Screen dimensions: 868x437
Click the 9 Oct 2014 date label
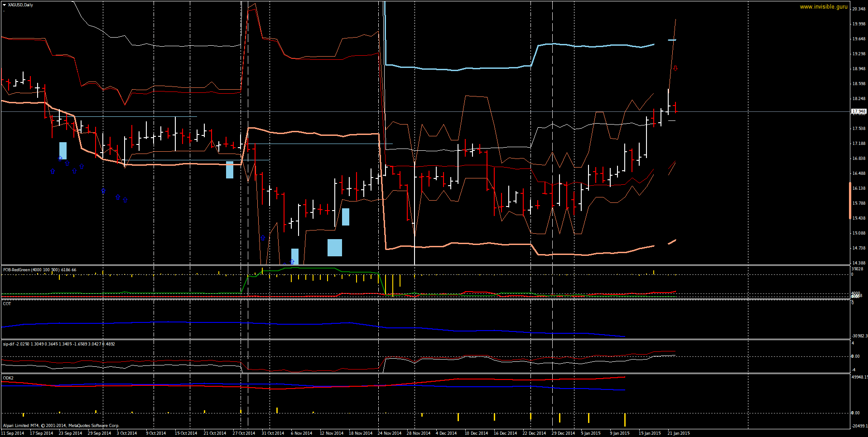point(156,433)
